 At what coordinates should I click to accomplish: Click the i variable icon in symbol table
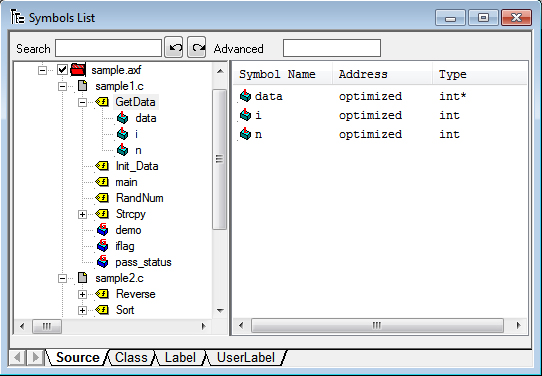[x=245, y=115]
